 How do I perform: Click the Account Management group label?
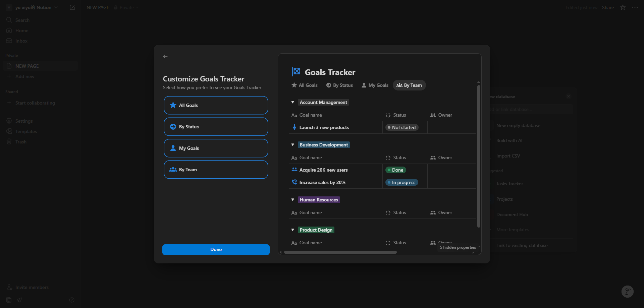coord(323,102)
